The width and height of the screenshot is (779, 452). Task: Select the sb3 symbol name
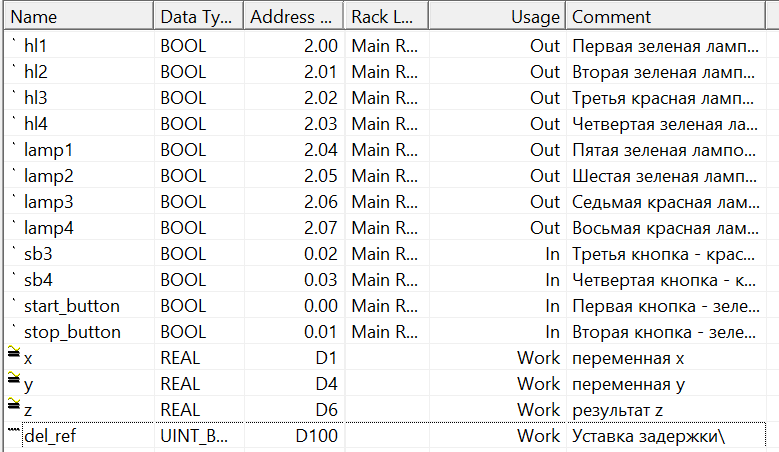38,254
